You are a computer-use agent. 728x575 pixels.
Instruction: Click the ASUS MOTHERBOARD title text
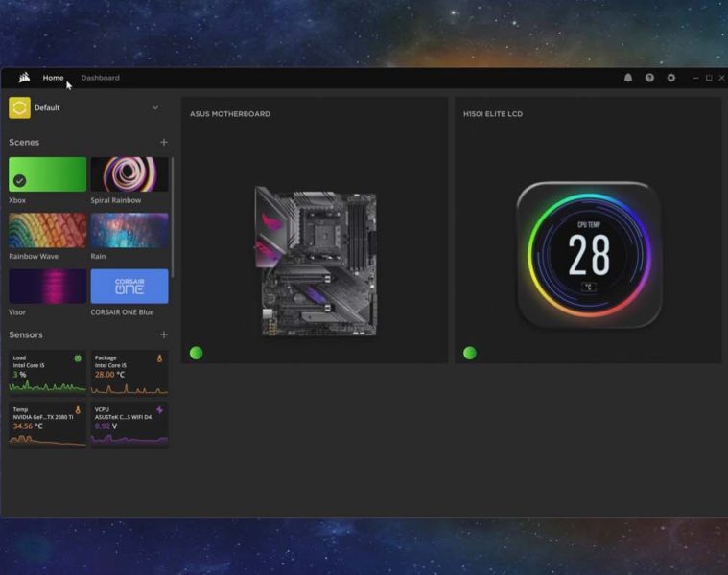230,114
